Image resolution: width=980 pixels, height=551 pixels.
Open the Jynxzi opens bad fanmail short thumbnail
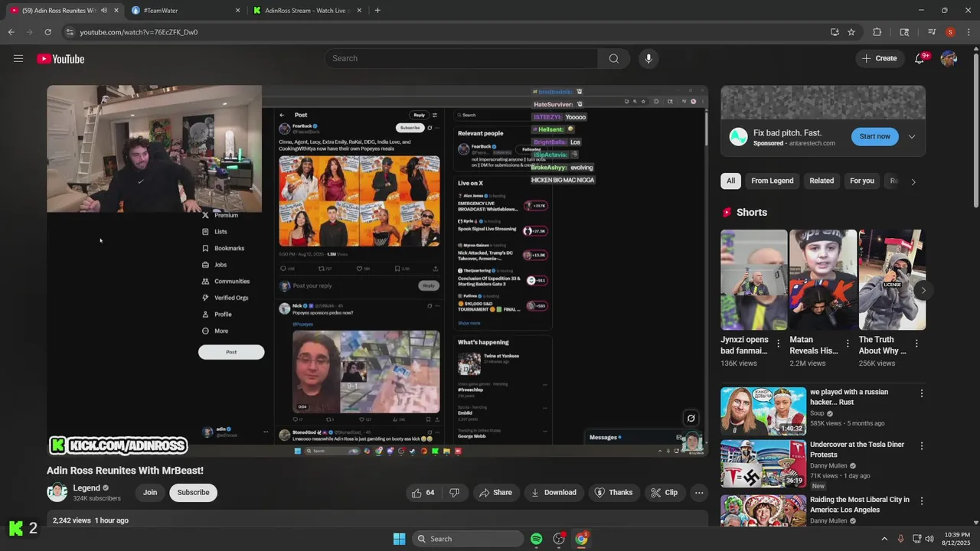(754, 279)
